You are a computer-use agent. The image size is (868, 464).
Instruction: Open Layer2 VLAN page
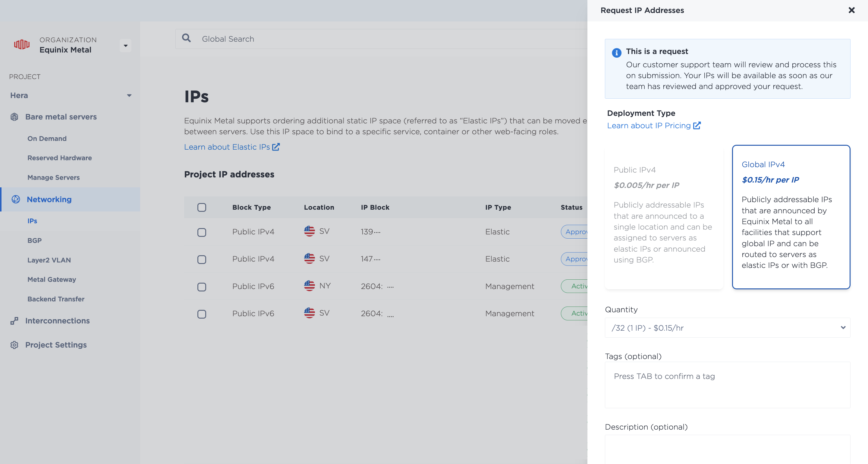(x=49, y=260)
